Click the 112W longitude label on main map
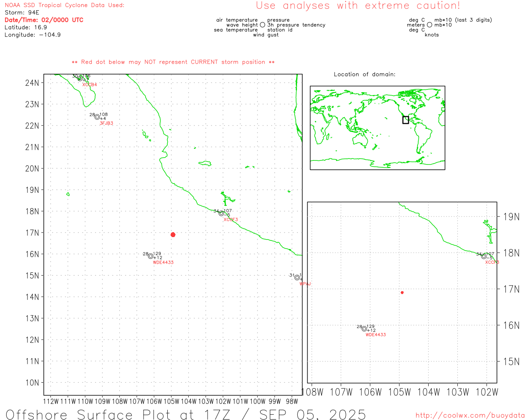Screen dimensions: 525x420 point(51,402)
